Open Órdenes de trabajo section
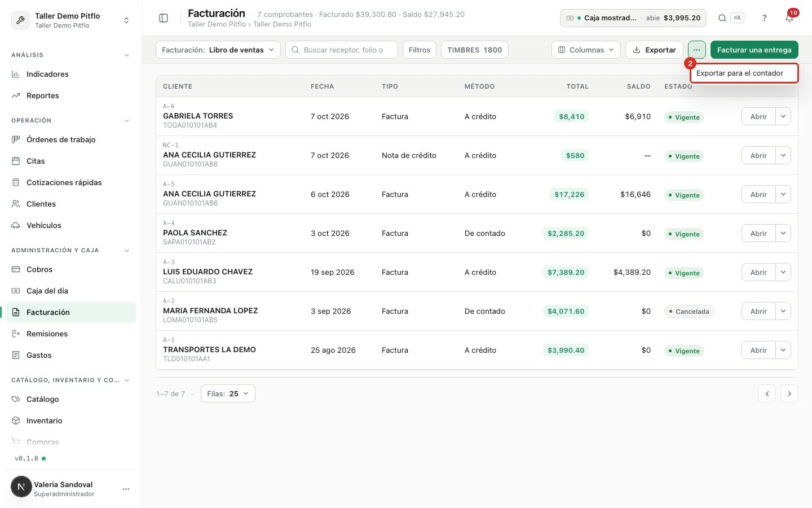The width and height of the screenshot is (812, 508). tap(70, 139)
